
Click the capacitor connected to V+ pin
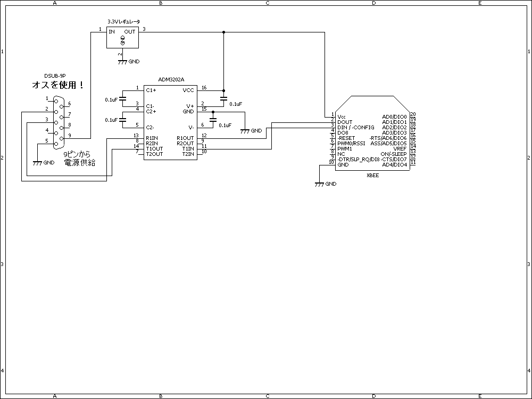(x=223, y=99)
